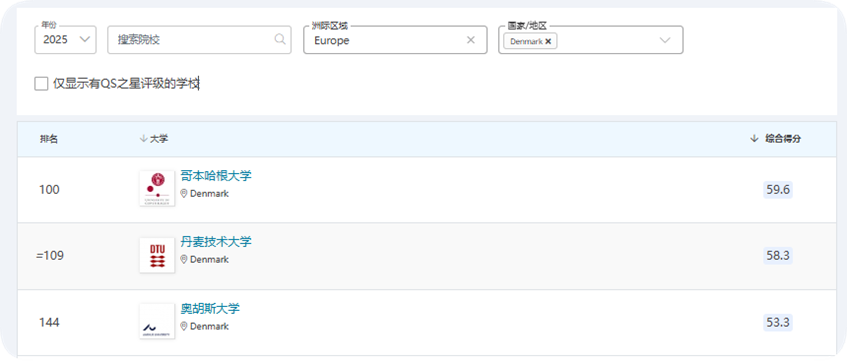Select the score 59.6
Image resolution: width=847 pixels, height=361 pixels.
(778, 190)
